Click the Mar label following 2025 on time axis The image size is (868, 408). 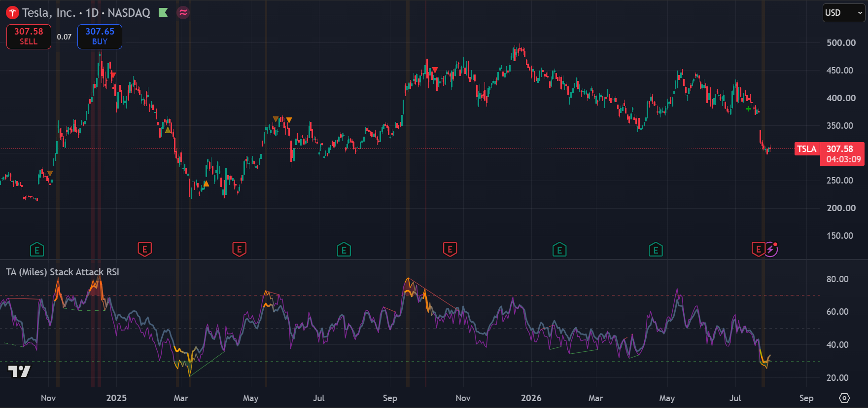181,398
